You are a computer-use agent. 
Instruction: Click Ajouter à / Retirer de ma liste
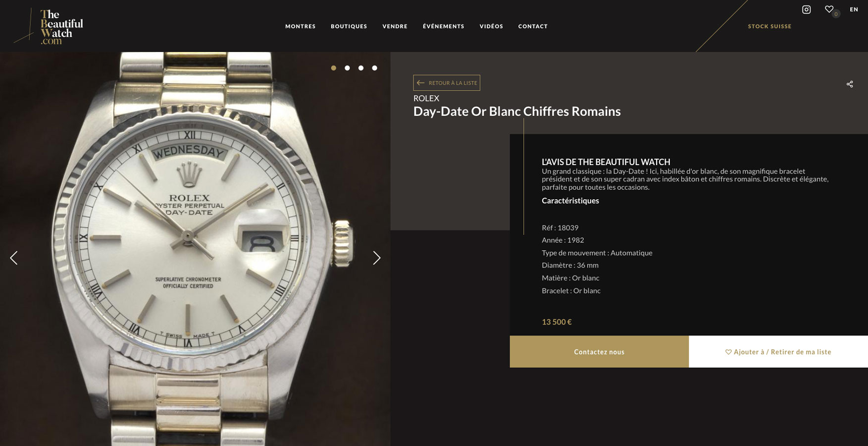[778, 352]
